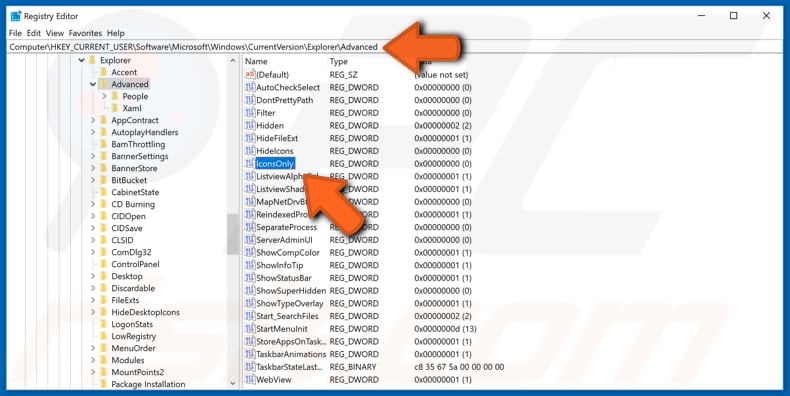Image resolution: width=790 pixels, height=396 pixels.
Task: Click the SeparateProcess DWORD icon
Action: click(x=250, y=227)
